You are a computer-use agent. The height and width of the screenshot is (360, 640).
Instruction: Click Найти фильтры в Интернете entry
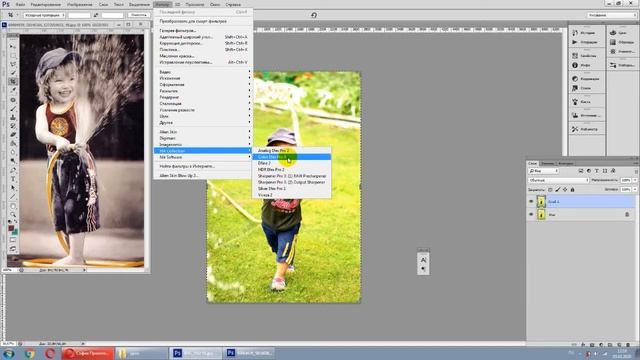(203, 167)
